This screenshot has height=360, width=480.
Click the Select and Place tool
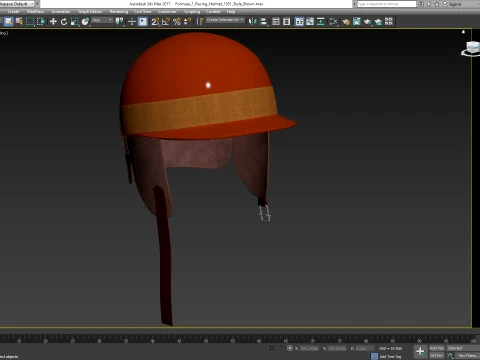[85, 22]
